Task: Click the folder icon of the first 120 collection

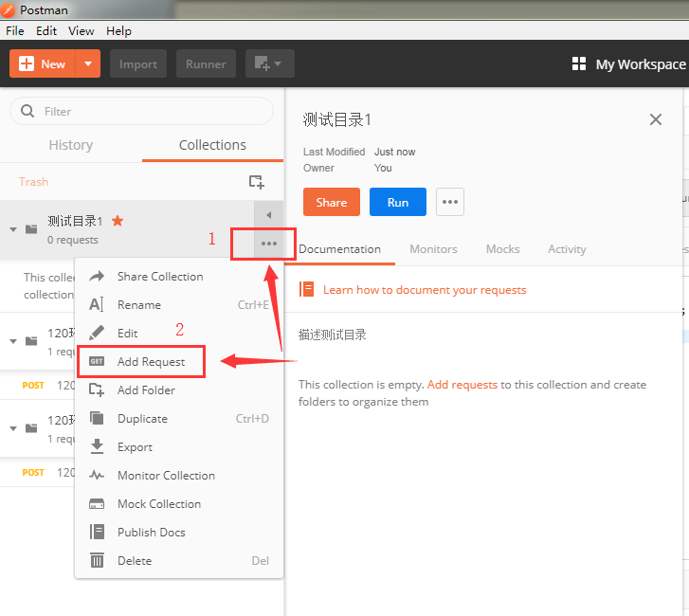Action: point(31,341)
